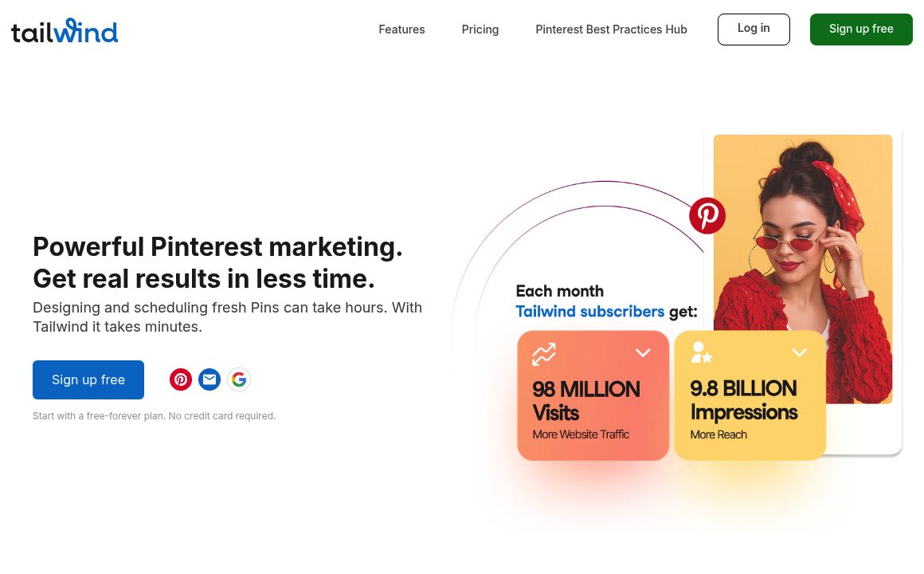This screenshot has width=924, height=574.
Task: Open the Pricing page from the navigation
Action: tap(480, 29)
